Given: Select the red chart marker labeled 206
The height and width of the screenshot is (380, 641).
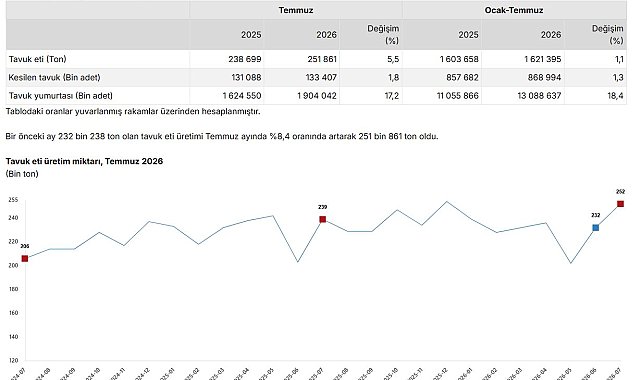Looking at the screenshot, I should tap(25, 259).
